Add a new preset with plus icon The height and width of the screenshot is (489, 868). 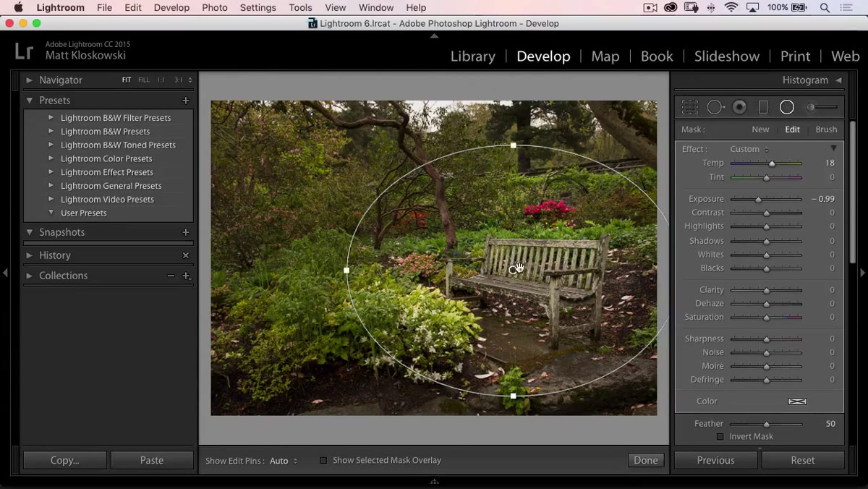pos(186,101)
